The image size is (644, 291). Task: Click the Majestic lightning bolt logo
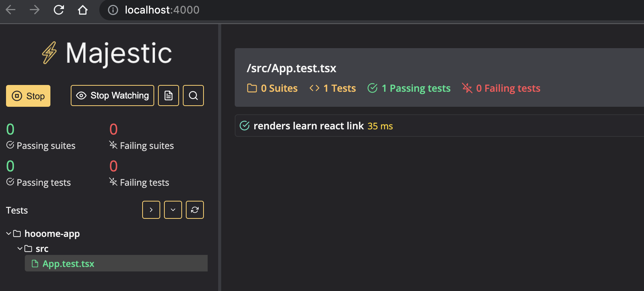(x=49, y=53)
